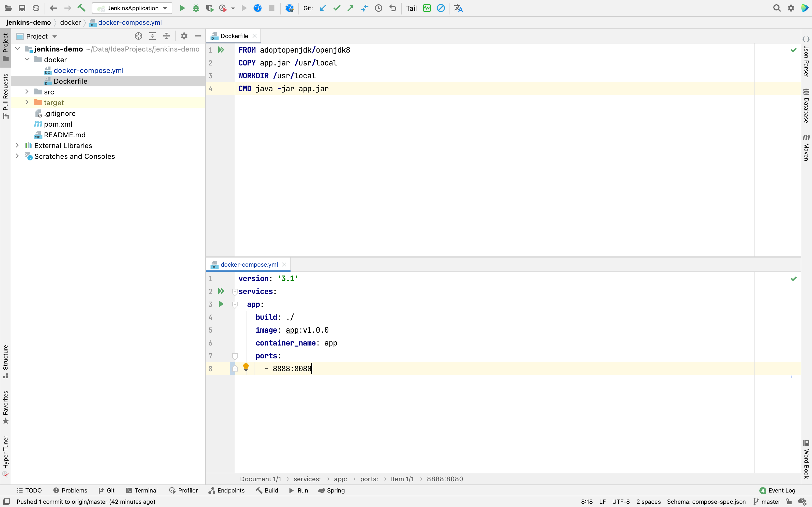Switch to the Dockerfile editor tab
Viewport: 812px width, 507px height.
click(x=234, y=36)
